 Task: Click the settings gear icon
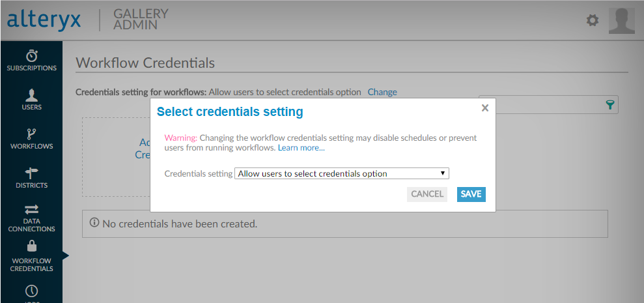592,20
